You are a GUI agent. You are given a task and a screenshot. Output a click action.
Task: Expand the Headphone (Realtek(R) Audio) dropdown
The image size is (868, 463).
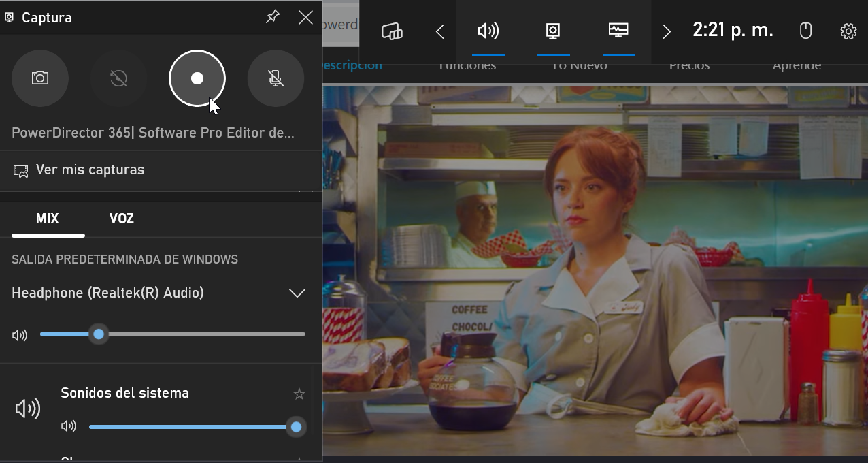(x=297, y=293)
